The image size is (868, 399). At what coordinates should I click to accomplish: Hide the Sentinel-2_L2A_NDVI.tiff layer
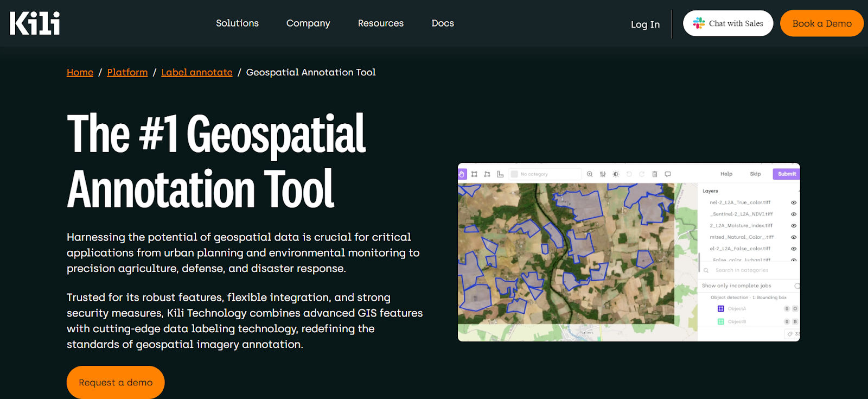coord(794,214)
